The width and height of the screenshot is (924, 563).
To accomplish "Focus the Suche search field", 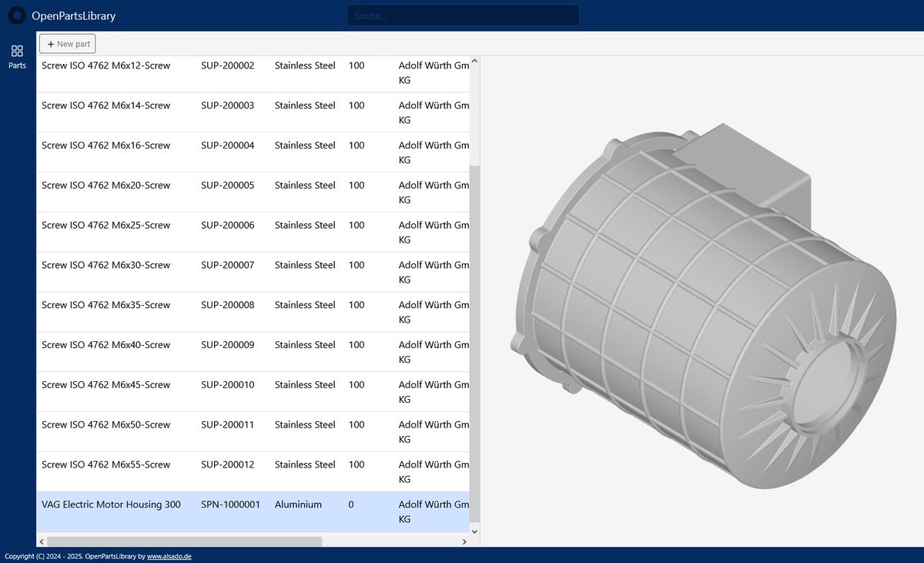I will [x=463, y=15].
